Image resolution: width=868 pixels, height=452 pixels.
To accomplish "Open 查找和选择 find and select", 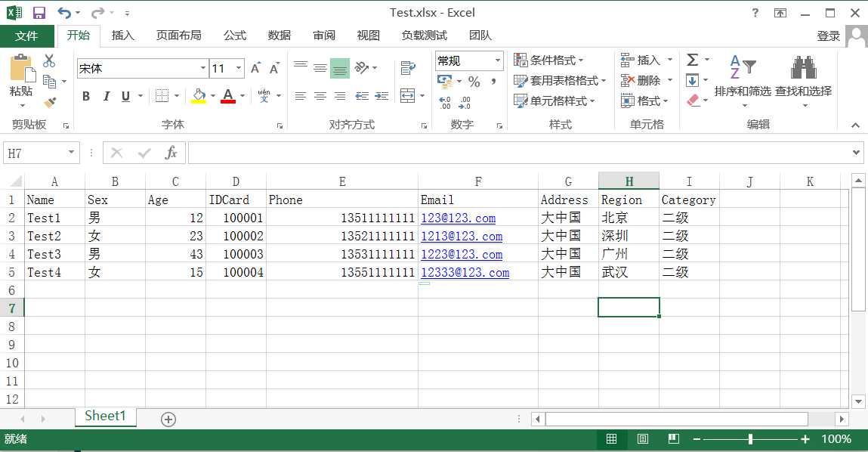I will (x=803, y=80).
